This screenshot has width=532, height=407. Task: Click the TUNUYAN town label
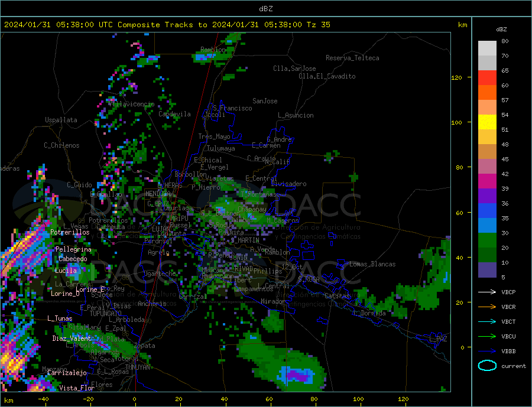[137, 367]
